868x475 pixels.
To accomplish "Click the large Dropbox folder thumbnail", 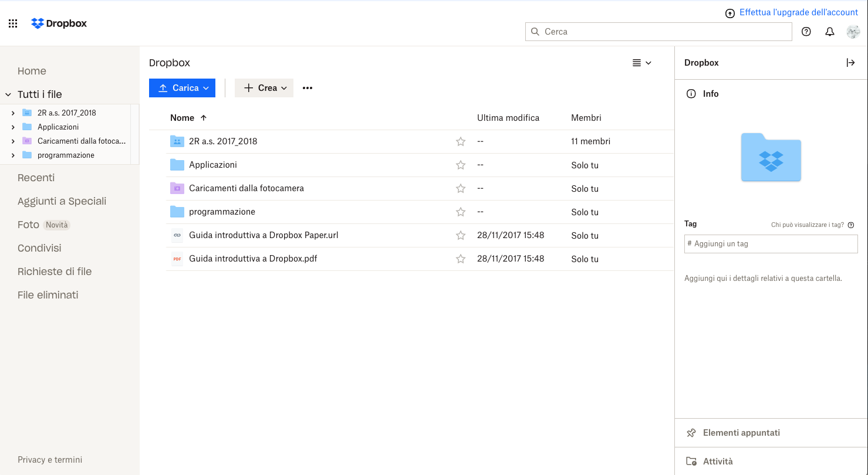I will click(771, 157).
